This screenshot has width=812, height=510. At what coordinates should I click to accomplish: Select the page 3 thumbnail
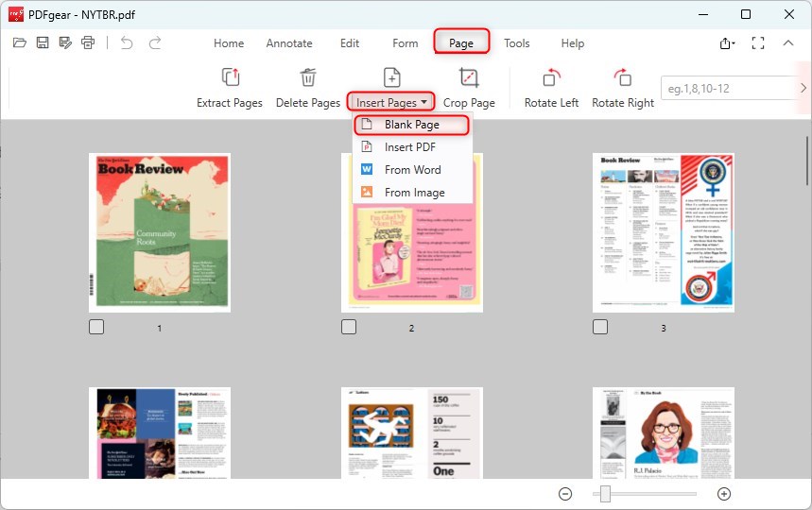click(x=664, y=232)
